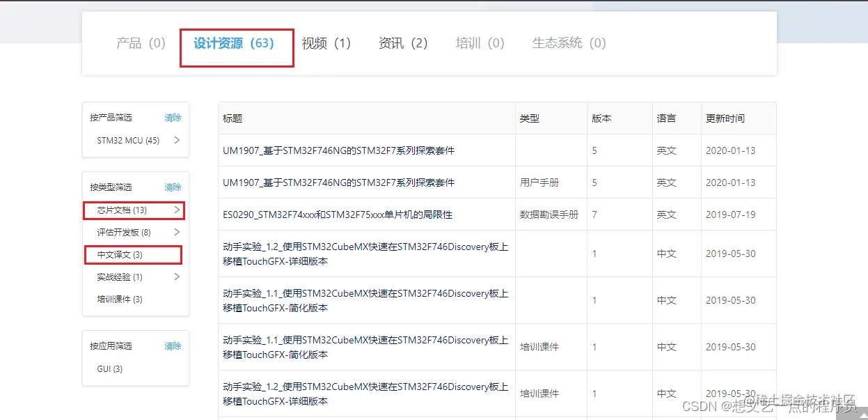Image resolution: width=868 pixels, height=420 pixels.
Task: Filter by 中文译文 (3)
Action: [120, 255]
